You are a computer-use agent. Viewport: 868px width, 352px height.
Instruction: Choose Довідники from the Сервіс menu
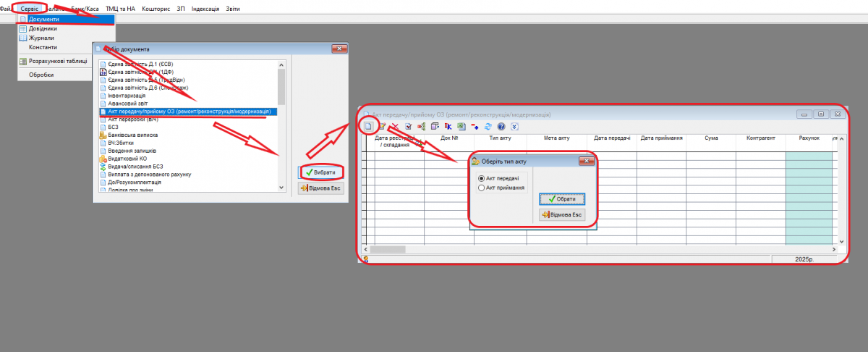(x=43, y=28)
